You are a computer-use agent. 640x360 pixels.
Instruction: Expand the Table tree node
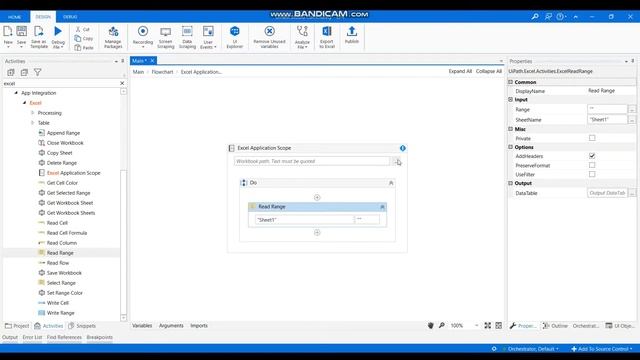click(x=33, y=123)
